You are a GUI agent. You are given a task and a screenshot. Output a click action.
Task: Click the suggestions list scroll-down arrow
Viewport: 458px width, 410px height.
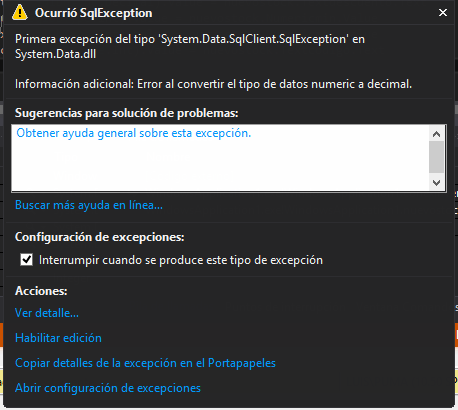pos(436,182)
